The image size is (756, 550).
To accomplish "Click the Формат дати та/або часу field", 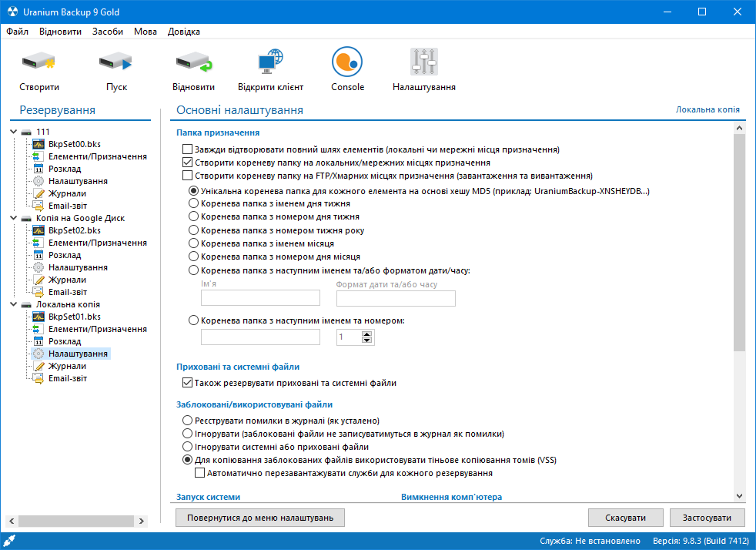I will click(x=396, y=298).
